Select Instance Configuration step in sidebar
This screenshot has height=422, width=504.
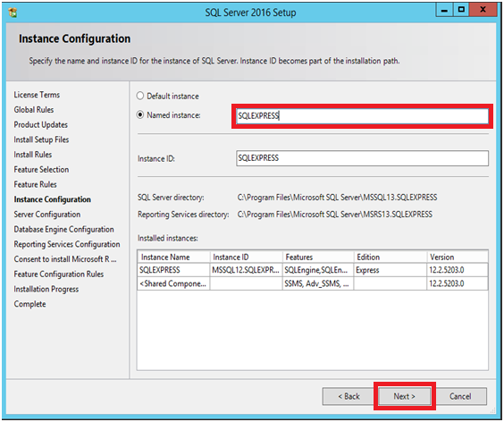(52, 199)
